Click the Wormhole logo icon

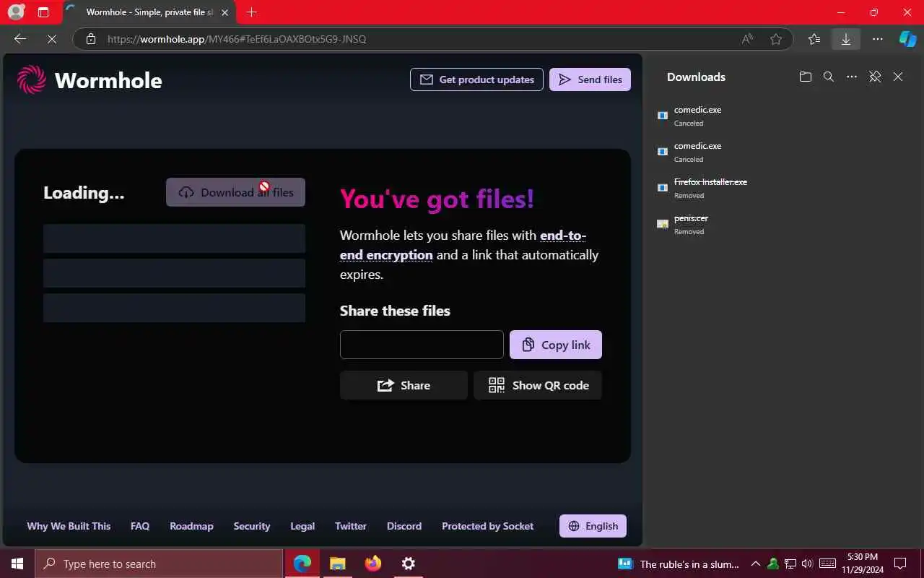pyautogui.click(x=31, y=79)
